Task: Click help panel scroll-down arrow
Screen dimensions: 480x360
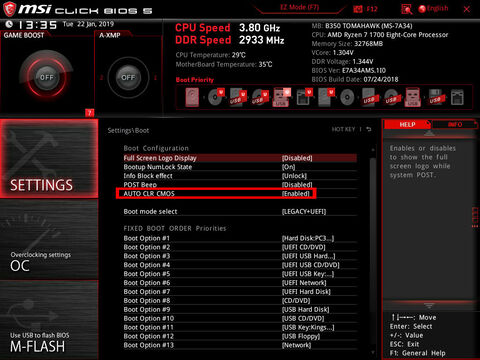Action: [429, 305]
